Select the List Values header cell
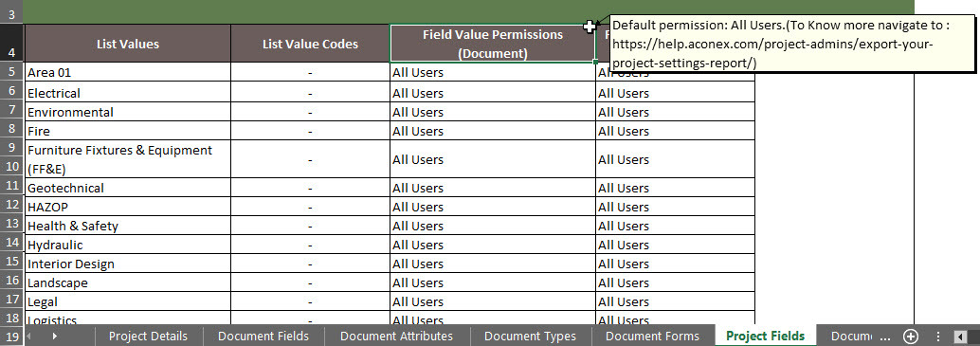 click(x=128, y=44)
